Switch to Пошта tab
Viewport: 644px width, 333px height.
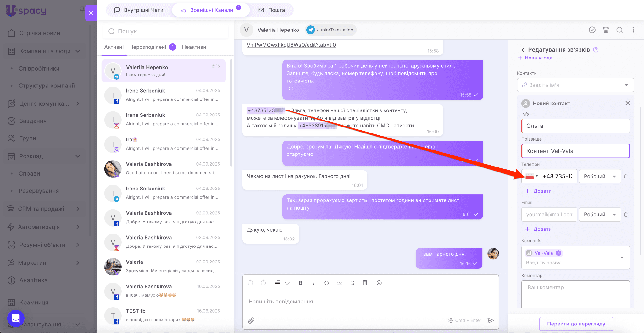pyautogui.click(x=272, y=10)
